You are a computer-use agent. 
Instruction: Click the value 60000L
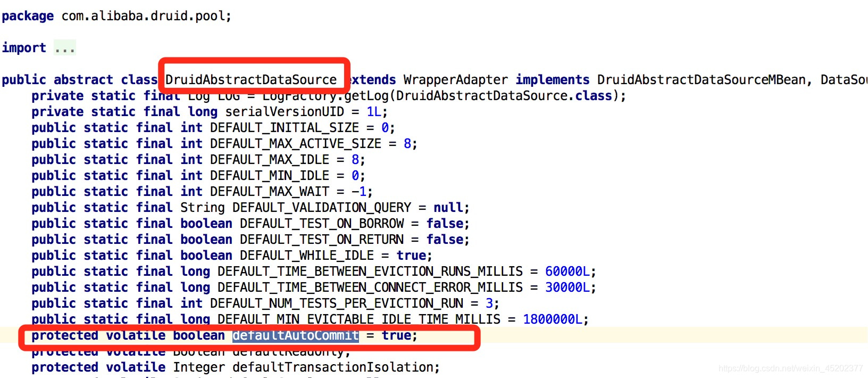pyautogui.click(x=567, y=272)
